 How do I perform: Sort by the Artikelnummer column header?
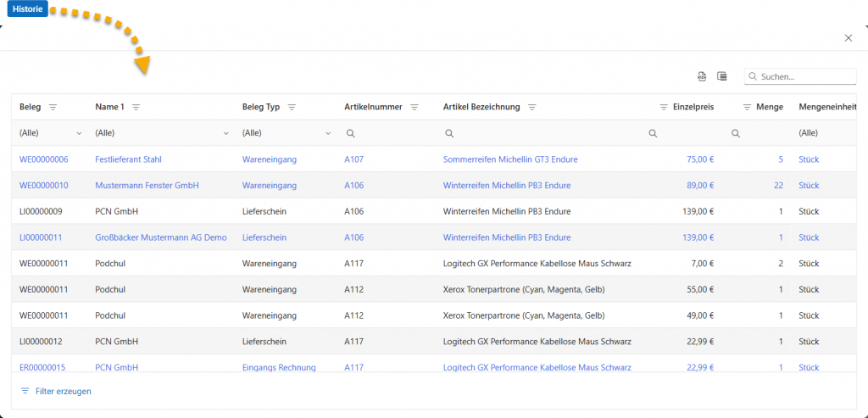[373, 107]
